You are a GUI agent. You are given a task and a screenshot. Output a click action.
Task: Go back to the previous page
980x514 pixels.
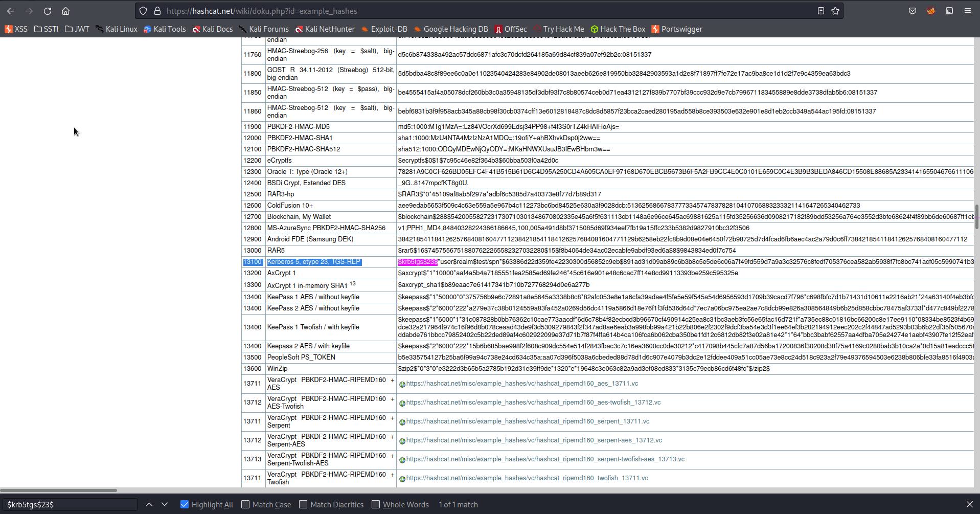[11, 11]
